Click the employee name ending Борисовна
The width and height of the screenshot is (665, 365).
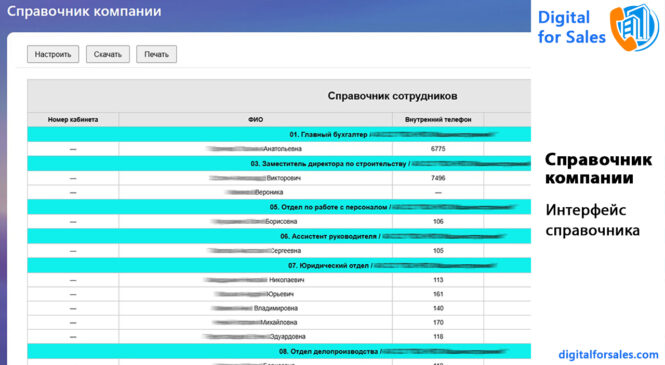(254, 221)
